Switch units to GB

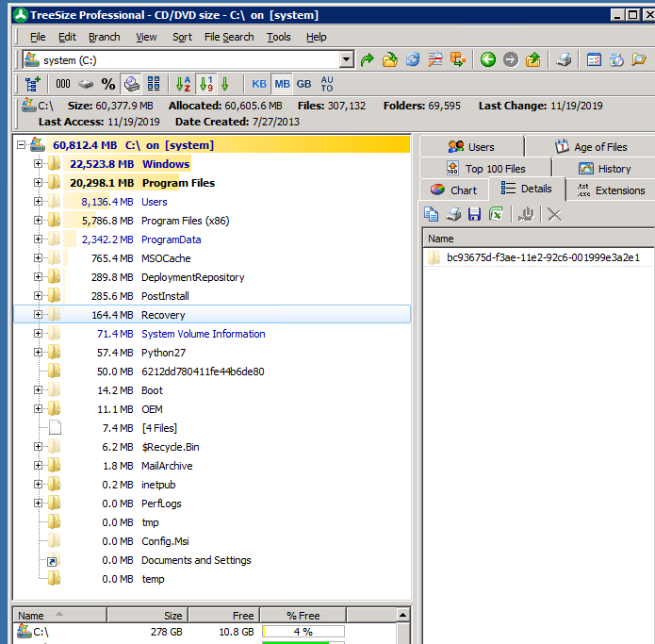click(x=303, y=84)
